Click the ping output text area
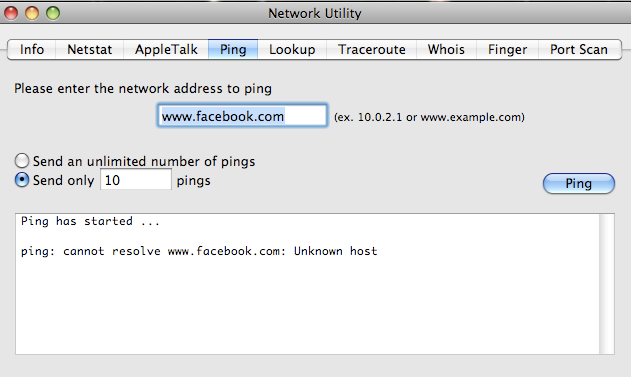 point(307,284)
